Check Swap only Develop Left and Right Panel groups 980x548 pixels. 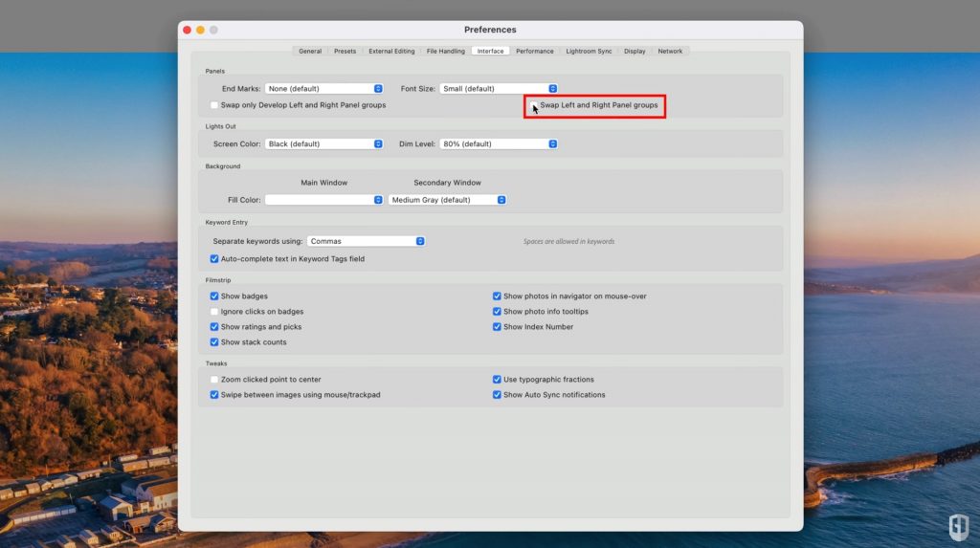[x=214, y=105]
